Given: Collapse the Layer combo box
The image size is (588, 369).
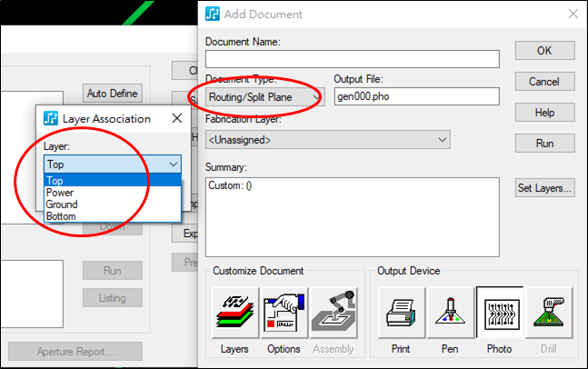Looking at the screenshot, I should [x=173, y=165].
